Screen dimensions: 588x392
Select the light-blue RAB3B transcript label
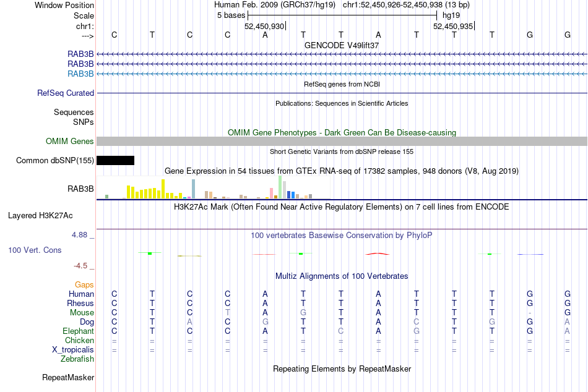point(80,74)
